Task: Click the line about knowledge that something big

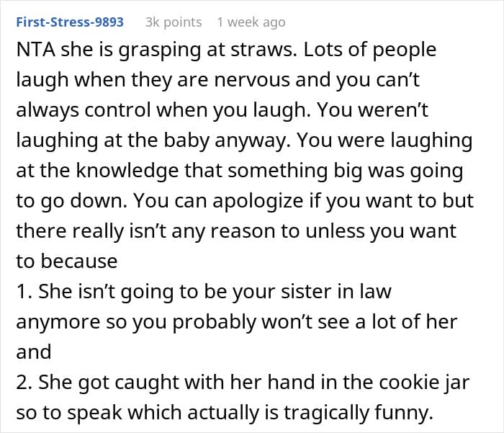Action: point(240,171)
